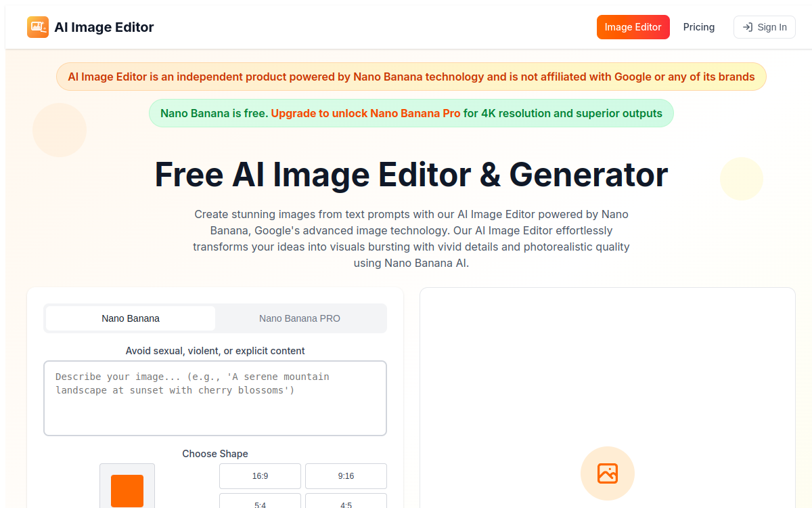Click the Sign In button

pos(765,27)
